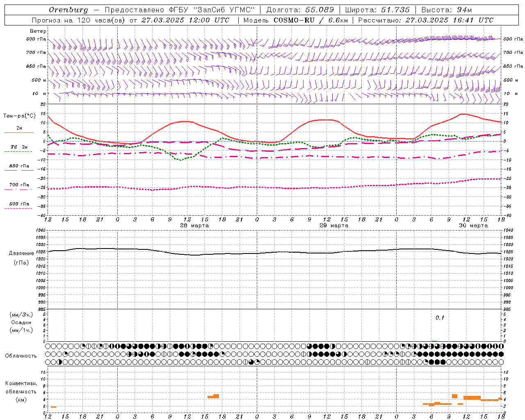Click the 'Давление' pressure panel label
This screenshot has height=420, width=525.
[x=21, y=253]
